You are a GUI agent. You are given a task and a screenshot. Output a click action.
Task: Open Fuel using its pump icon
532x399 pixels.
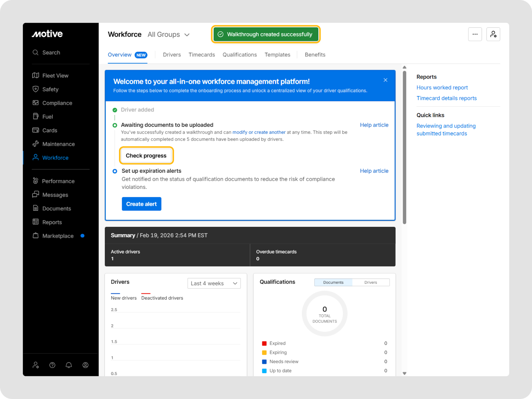point(36,116)
